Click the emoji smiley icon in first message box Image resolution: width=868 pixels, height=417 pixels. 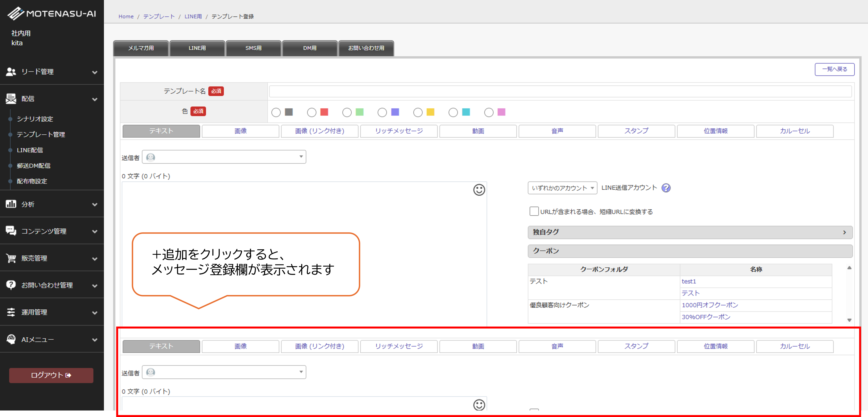point(479,190)
